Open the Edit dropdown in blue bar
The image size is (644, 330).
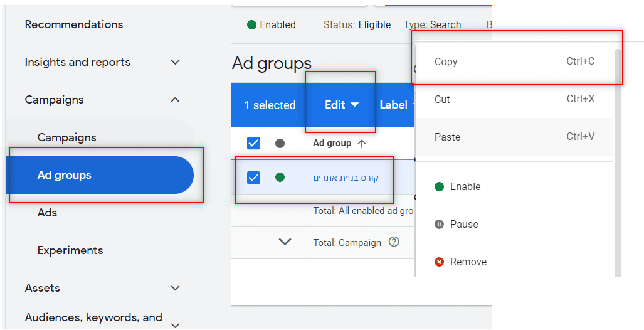click(342, 105)
